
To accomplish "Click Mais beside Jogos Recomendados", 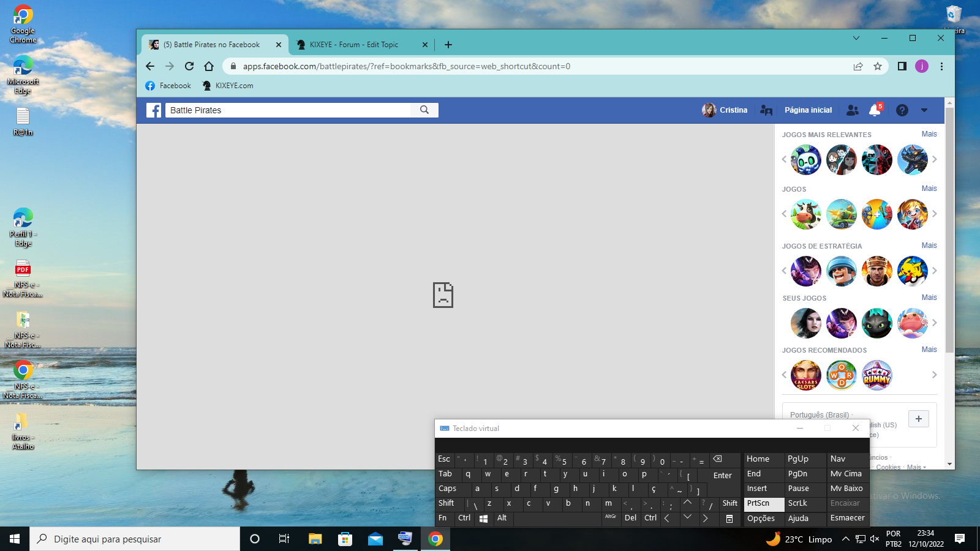I will 929,350.
